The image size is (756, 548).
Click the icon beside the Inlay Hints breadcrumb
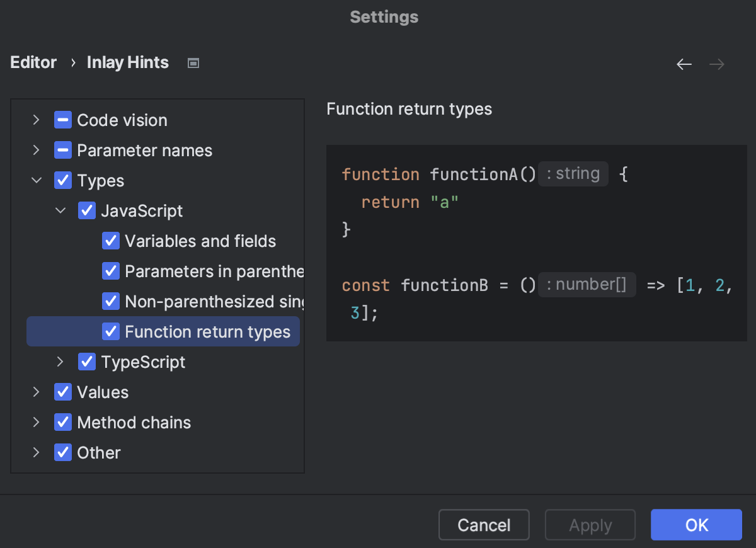click(193, 62)
